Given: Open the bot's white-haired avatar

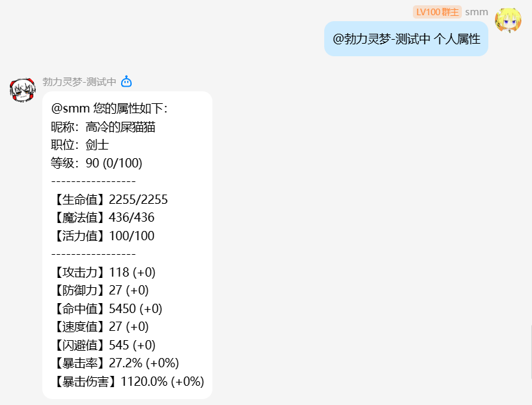Looking at the screenshot, I should pyautogui.click(x=22, y=89).
